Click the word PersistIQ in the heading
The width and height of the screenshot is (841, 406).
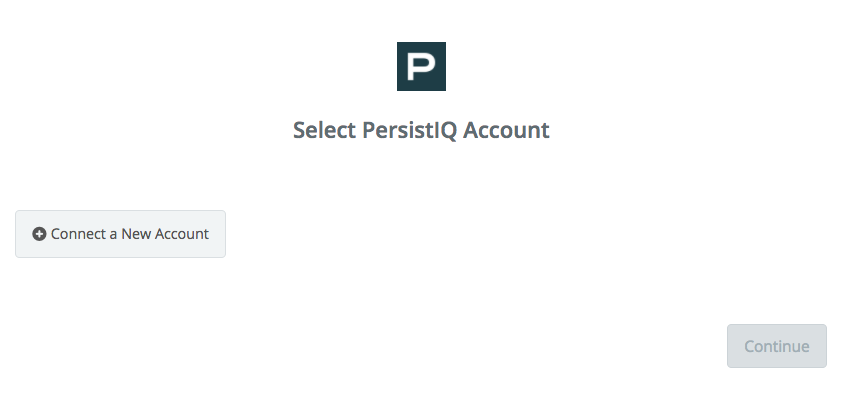click(409, 130)
